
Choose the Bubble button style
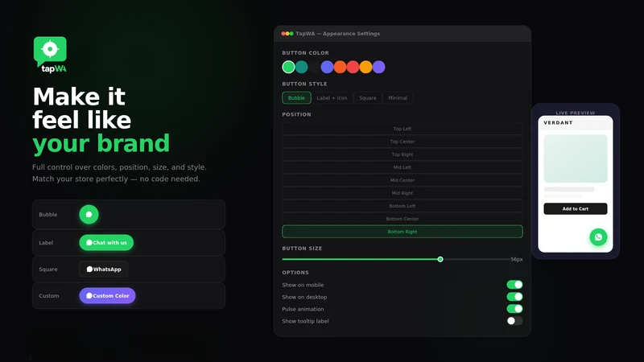[x=296, y=97]
